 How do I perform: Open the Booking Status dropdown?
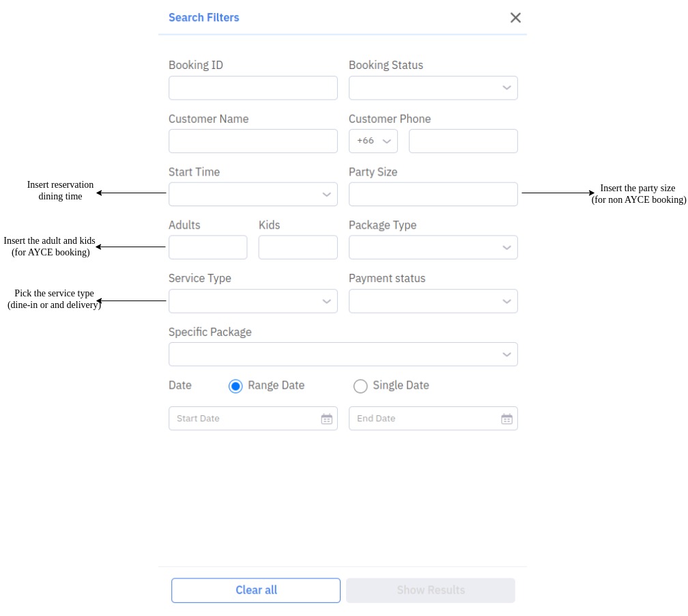coord(433,88)
